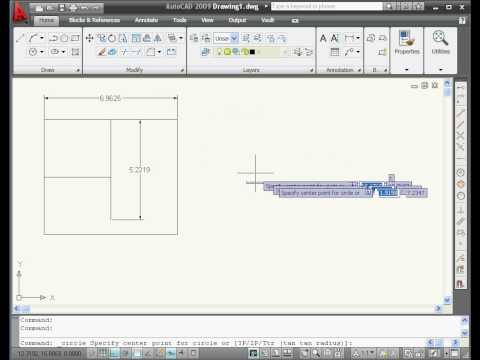The image size is (480, 360).
Task: Minimize the ribbon with the toggle button
Action: coord(295,21)
